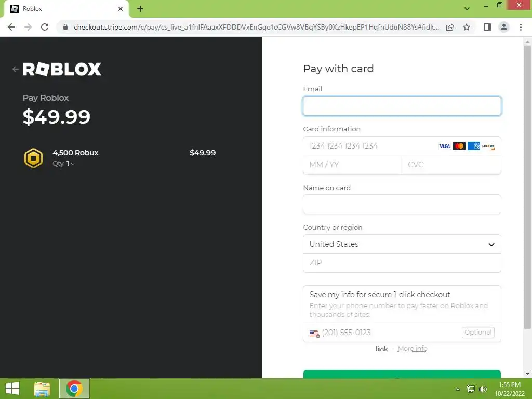This screenshot has height=399, width=532.
Task: Open File Explorer from taskbar
Action: tap(42, 389)
